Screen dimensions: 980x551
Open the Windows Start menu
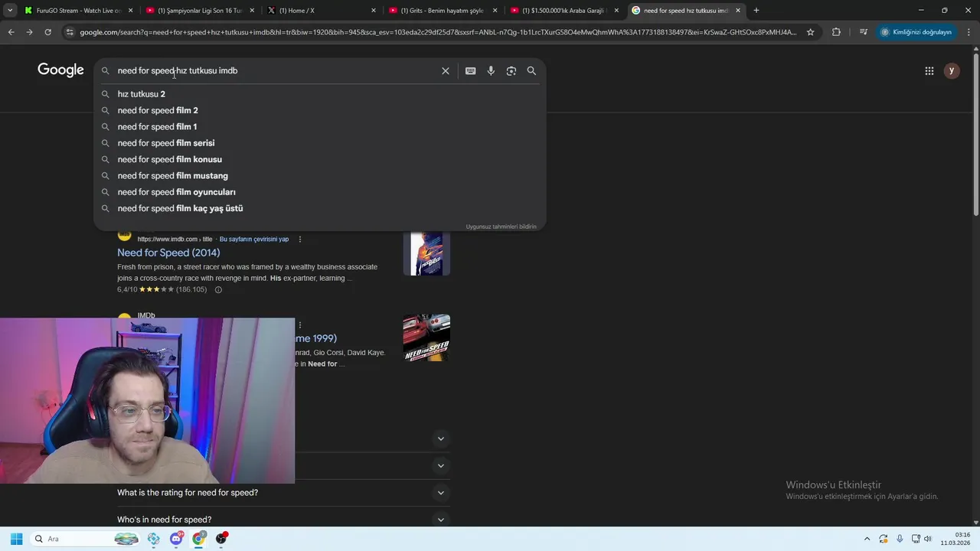tap(16, 539)
